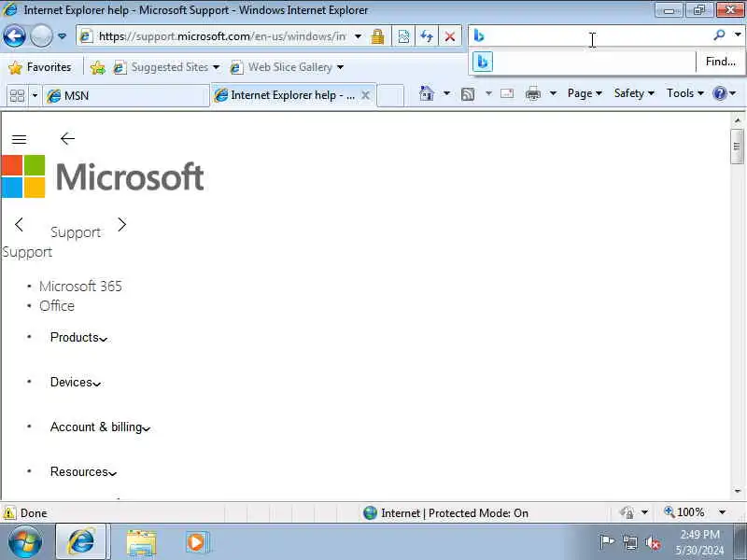Open Windows Explorer from the taskbar
Screen dimensions: 747x560
pyautogui.click(x=141, y=542)
